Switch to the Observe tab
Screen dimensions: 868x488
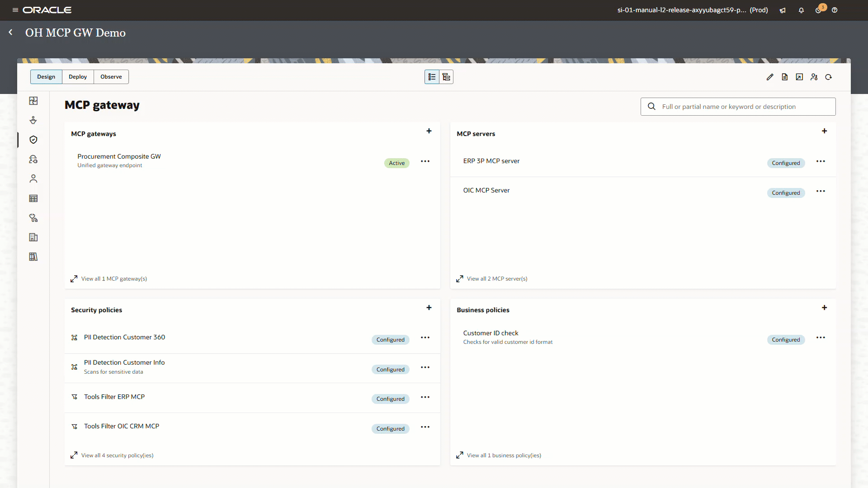111,77
